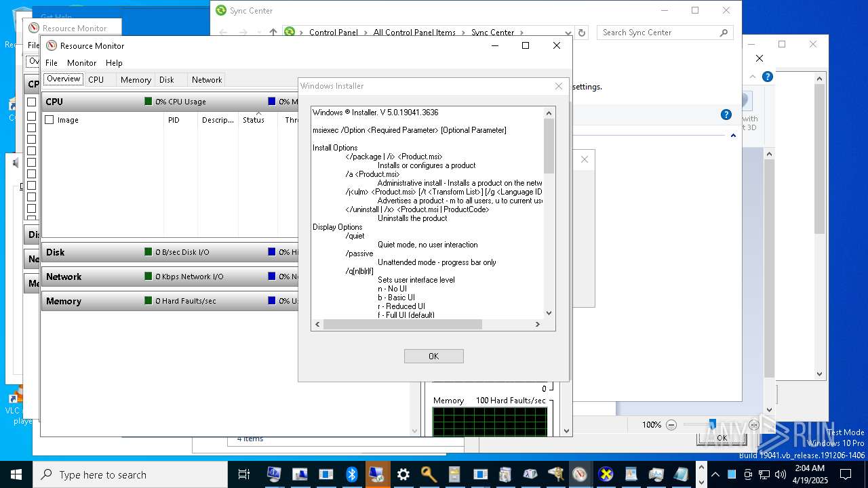Viewport: 868px width, 488px height.
Task: Close the Windows Installer dialog
Action: pyautogui.click(x=559, y=86)
